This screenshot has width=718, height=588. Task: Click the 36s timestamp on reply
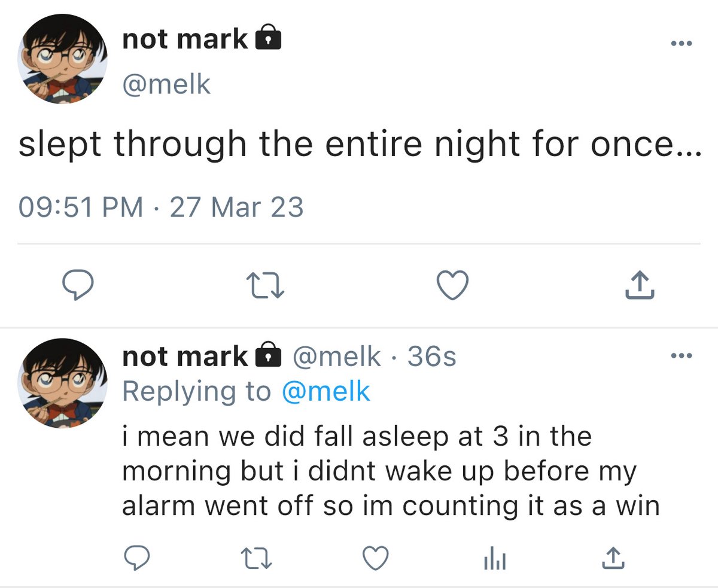click(432, 357)
